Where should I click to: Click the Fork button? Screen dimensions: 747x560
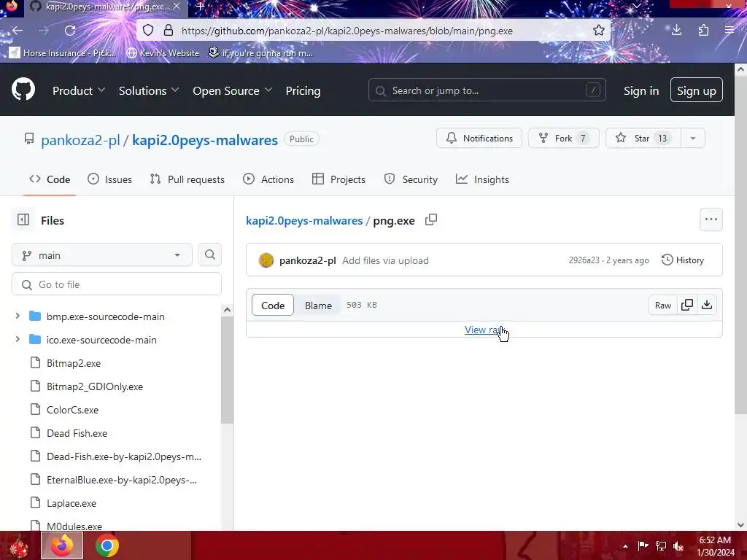564,138
